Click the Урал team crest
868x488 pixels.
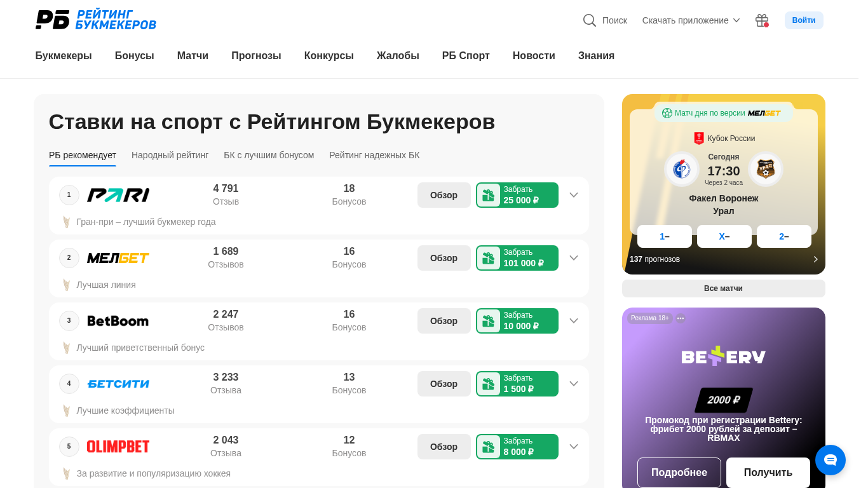pos(766,169)
